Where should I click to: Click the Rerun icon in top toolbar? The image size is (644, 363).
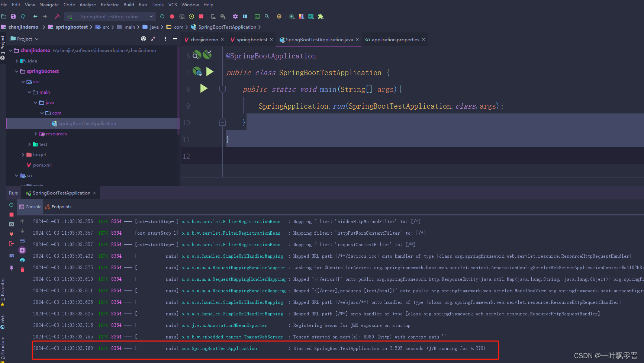162,16
